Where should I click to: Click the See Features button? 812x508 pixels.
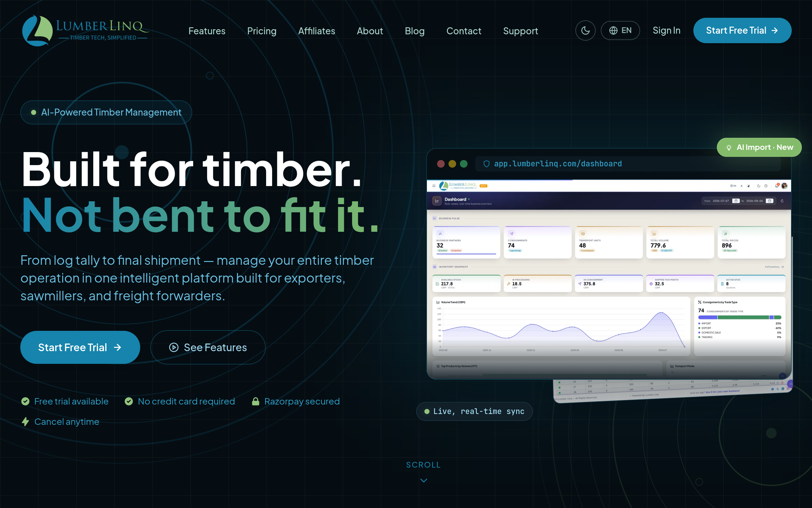pos(208,347)
